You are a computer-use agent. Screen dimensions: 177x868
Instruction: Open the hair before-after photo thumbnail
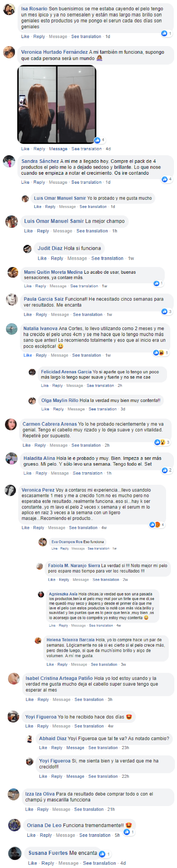57,104
